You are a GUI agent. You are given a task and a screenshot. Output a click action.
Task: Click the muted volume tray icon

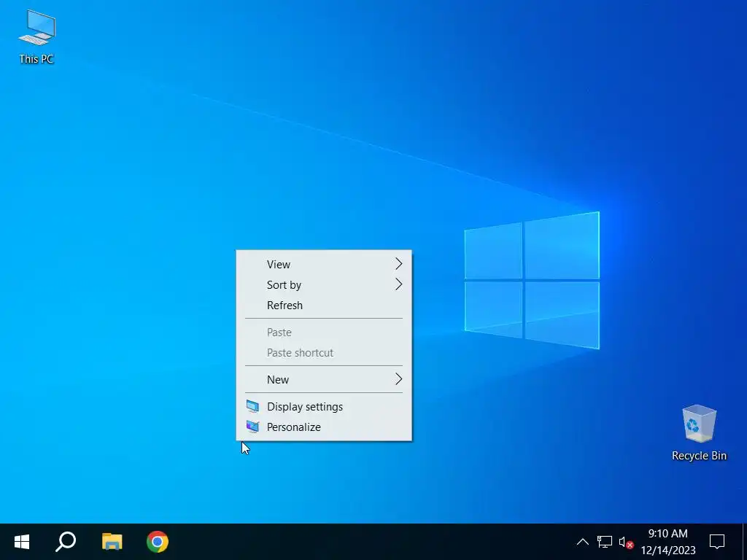tap(626, 542)
